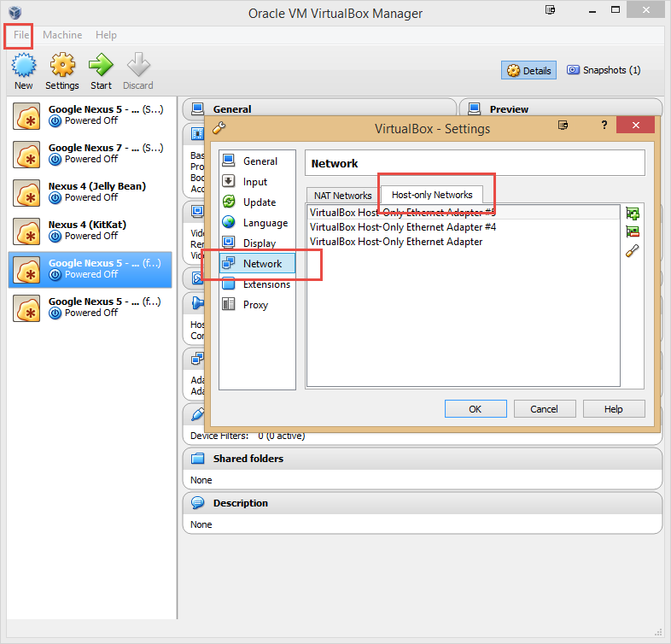Screen dimensions: 671x644
Task: Select the first Host-Only Ethernet Adapter row
Action: (463, 213)
